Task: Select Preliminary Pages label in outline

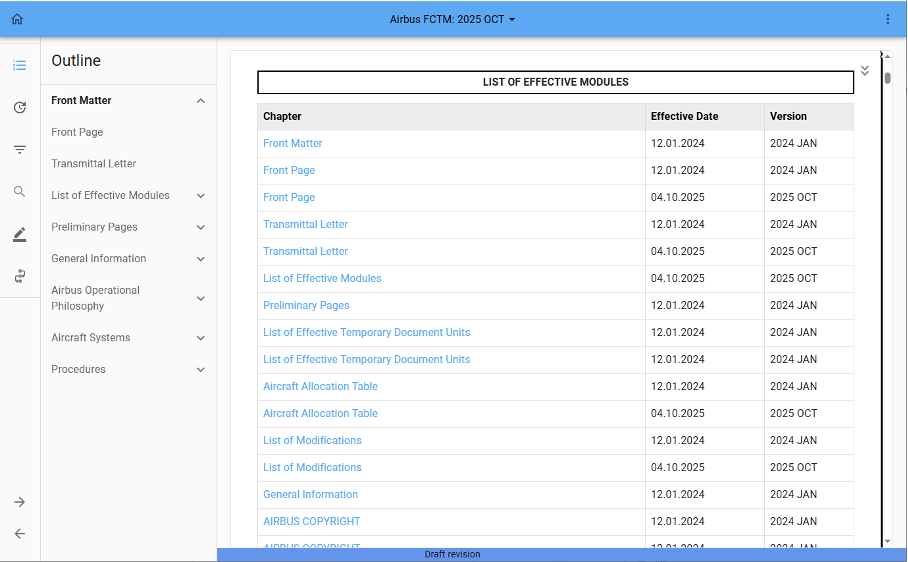Action: 94,227
